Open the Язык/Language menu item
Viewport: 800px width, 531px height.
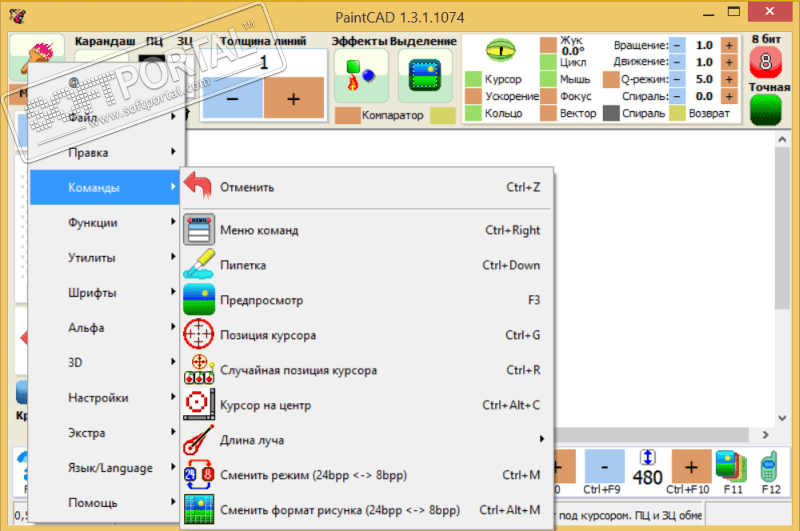(104, 467)
